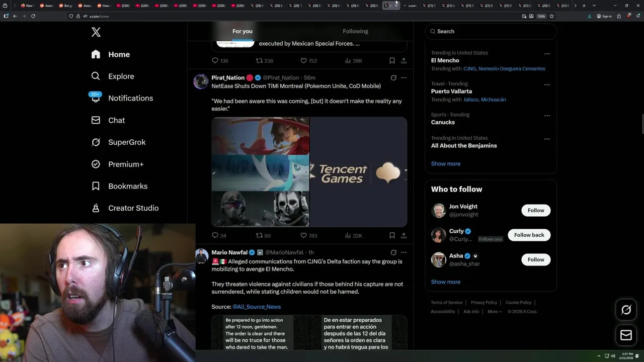This screenshot has height=362, width=644.
Task: Open Cookie Policy link
Action: tap(518, 303)
